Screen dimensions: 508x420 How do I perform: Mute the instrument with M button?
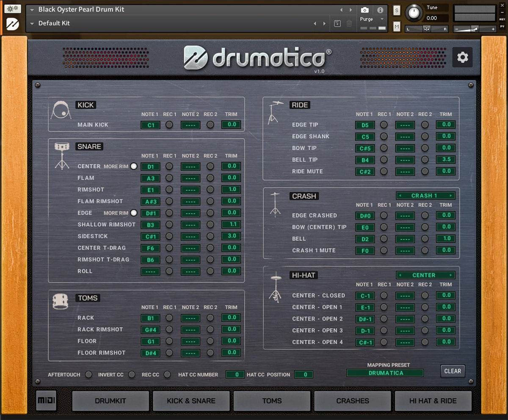397,27
